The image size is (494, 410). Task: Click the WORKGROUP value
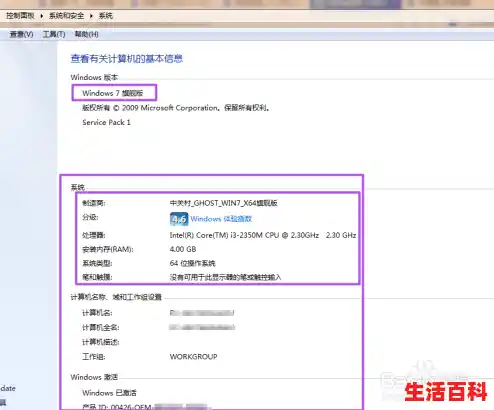[x=194, y=357]
